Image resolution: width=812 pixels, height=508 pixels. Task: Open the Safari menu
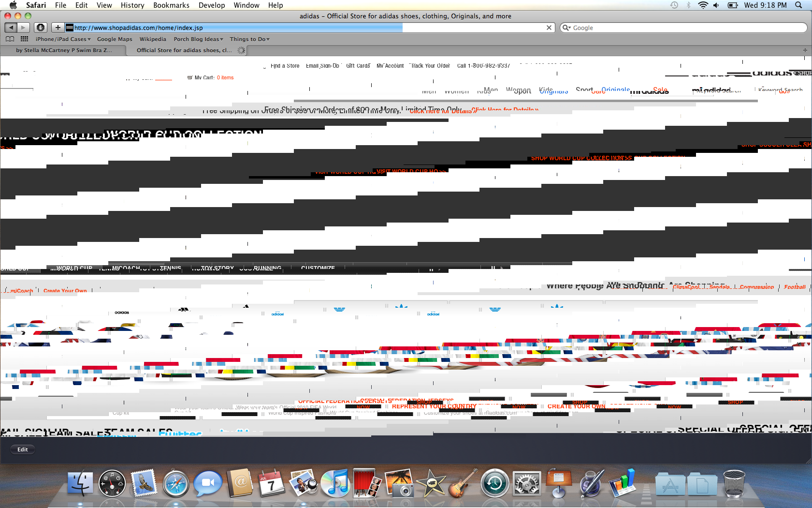tap(36, 5)
